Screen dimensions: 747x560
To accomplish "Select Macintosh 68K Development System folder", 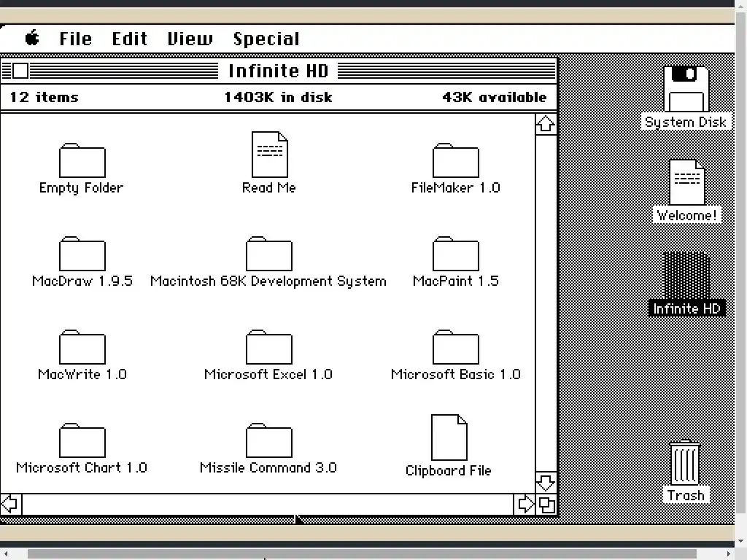I will 268,254.
